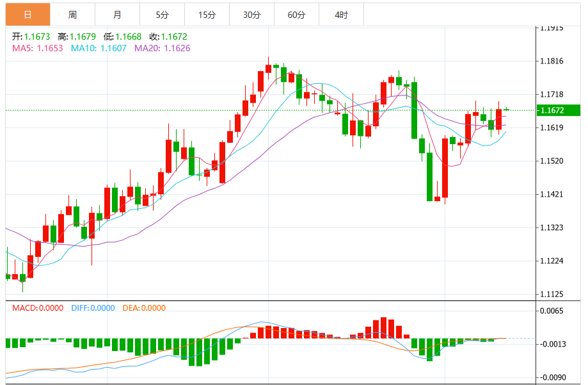Image resolution: width=588 pixels, height=385 pixels.
Task: Click the green 1.1672 current price tag
Action: [x=559, y=110]
